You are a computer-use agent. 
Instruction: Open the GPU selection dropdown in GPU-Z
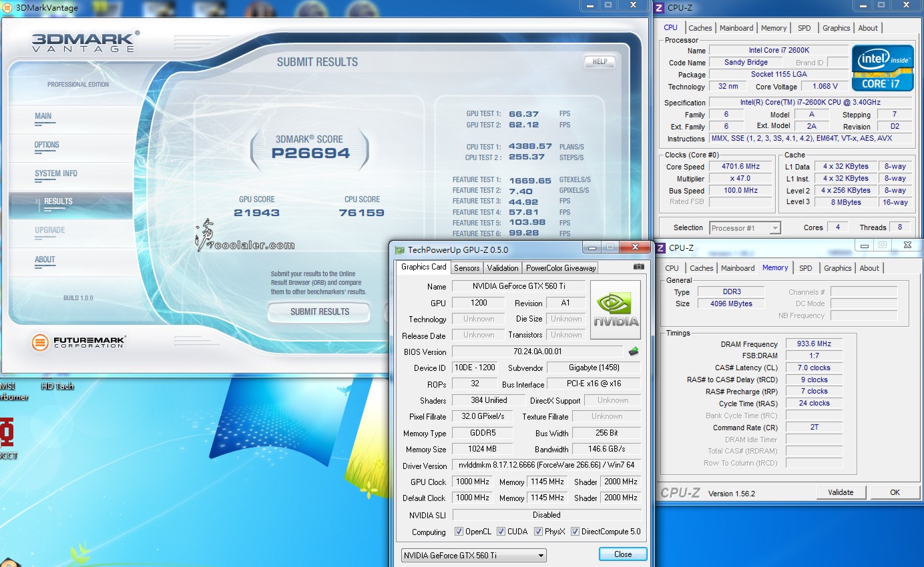(473, 555)
